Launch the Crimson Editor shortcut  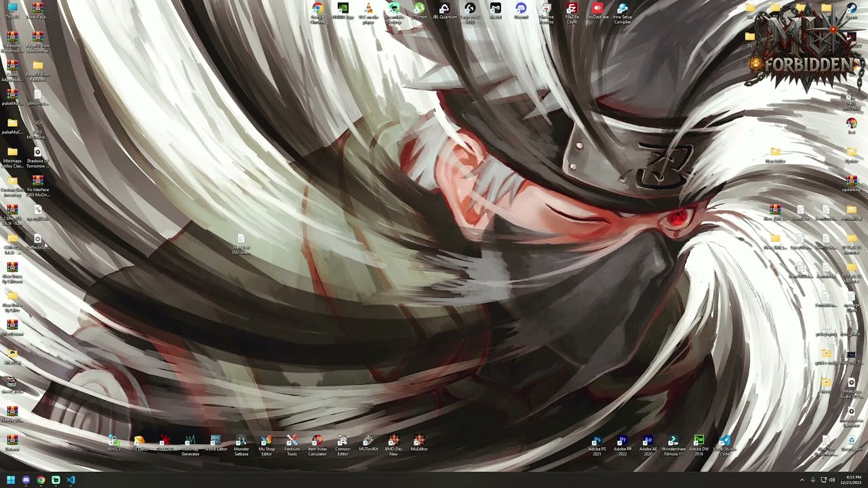tap(342, 445)
